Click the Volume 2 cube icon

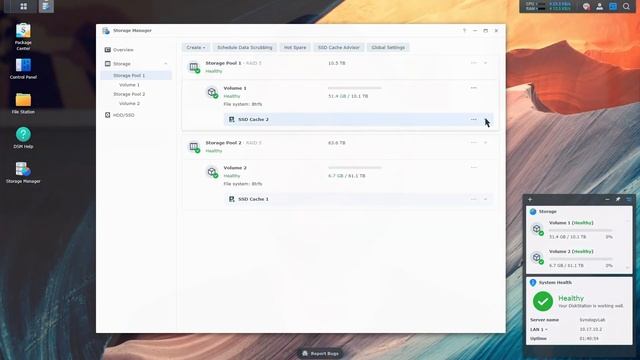(212, 172)
